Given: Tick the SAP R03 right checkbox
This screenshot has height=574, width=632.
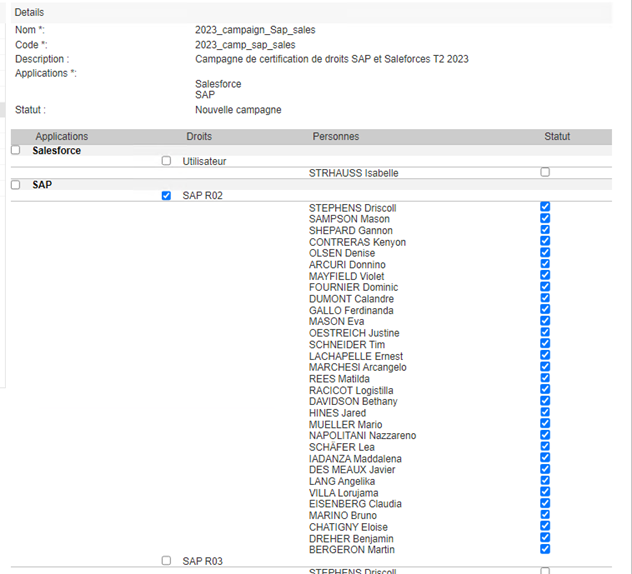Looking at the screenshot, I should point(166,561).
